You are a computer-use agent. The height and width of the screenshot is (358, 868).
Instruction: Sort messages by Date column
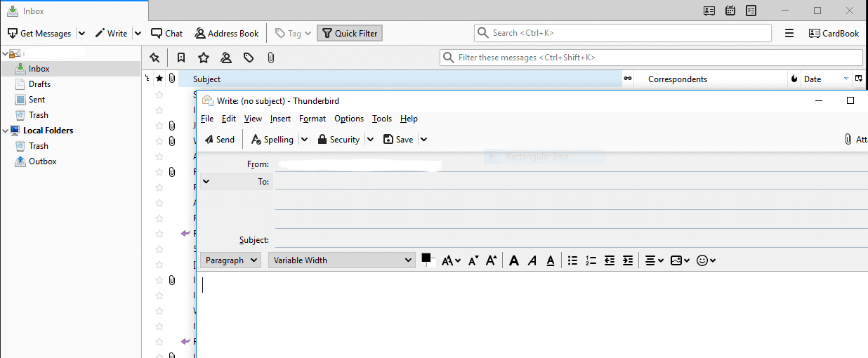pyautogui.click(x=826, y=79)
